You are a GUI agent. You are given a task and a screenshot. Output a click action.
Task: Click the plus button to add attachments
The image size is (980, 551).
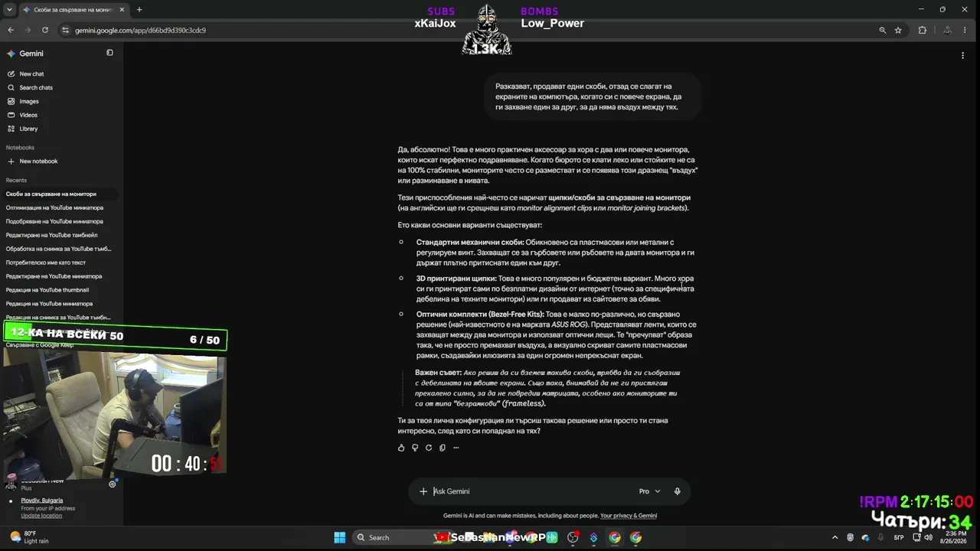(423, 491)
